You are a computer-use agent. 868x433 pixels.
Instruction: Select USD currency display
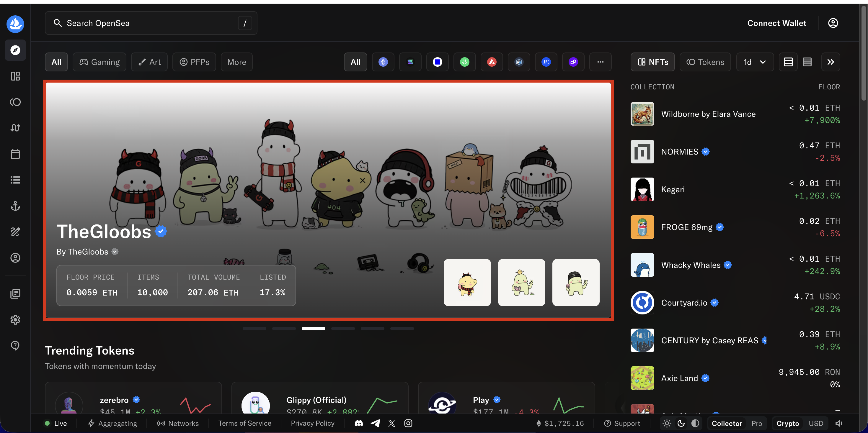tap(816, 423)
